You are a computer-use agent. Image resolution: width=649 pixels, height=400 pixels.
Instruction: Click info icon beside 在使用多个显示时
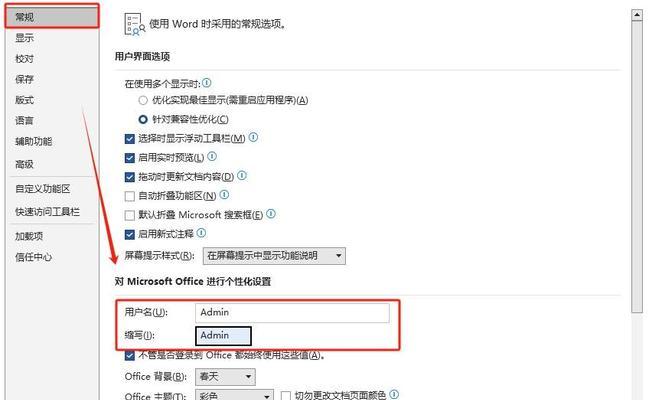click(x=207, y=83)
